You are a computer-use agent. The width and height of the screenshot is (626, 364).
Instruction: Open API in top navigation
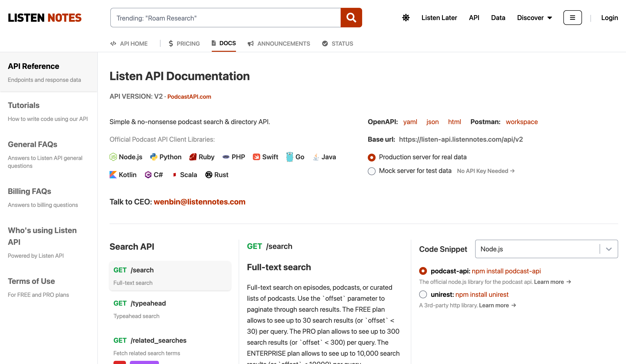pos(474,18)
